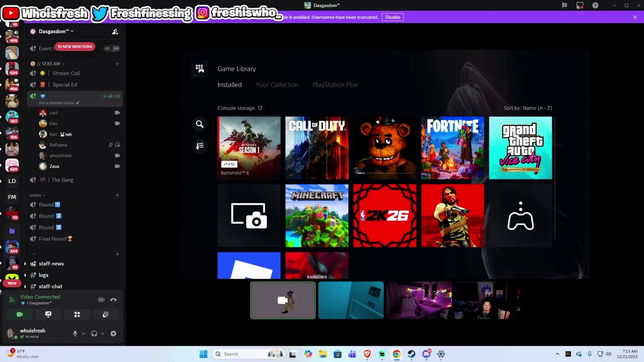Expand the staff-news channel threads arrow

[25, 263]
